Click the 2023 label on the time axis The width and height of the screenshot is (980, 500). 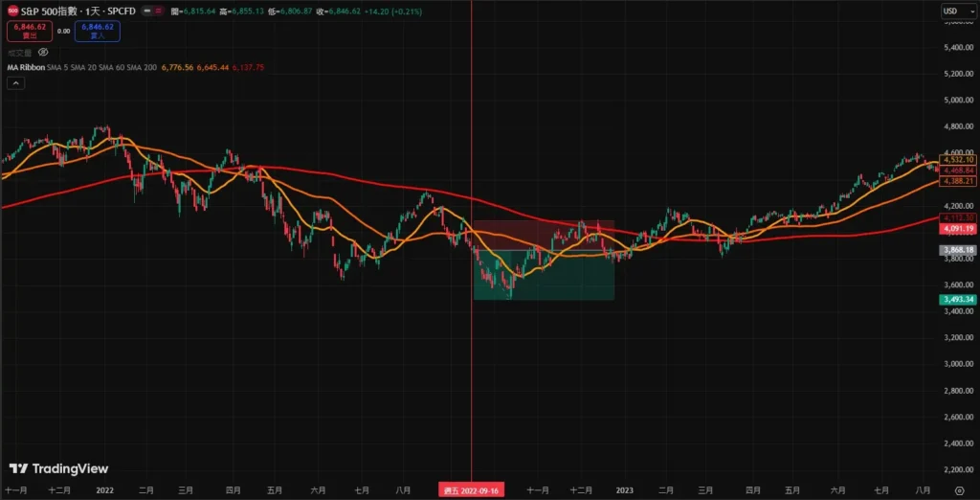(626, 490)
